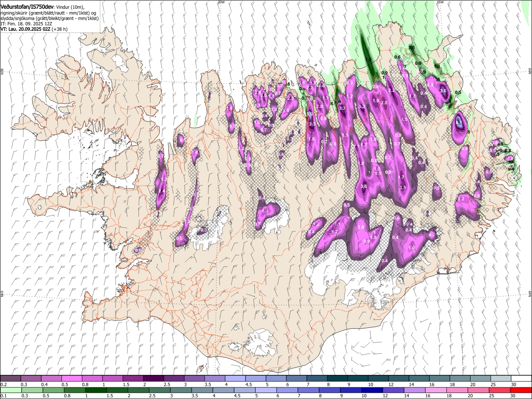Pick the snow legend swatch labelled 10
The width and height of the screenshot is (532, 399).
pyautogui.click(x=377, y=379)
